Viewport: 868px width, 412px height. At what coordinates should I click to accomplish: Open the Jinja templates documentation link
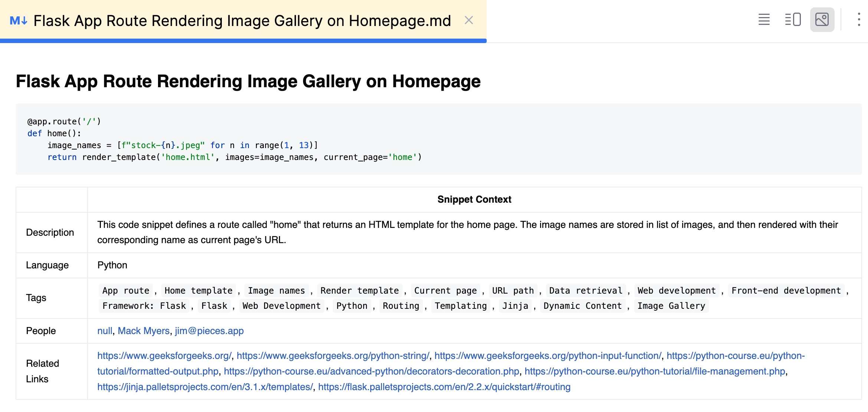(204, 387)
